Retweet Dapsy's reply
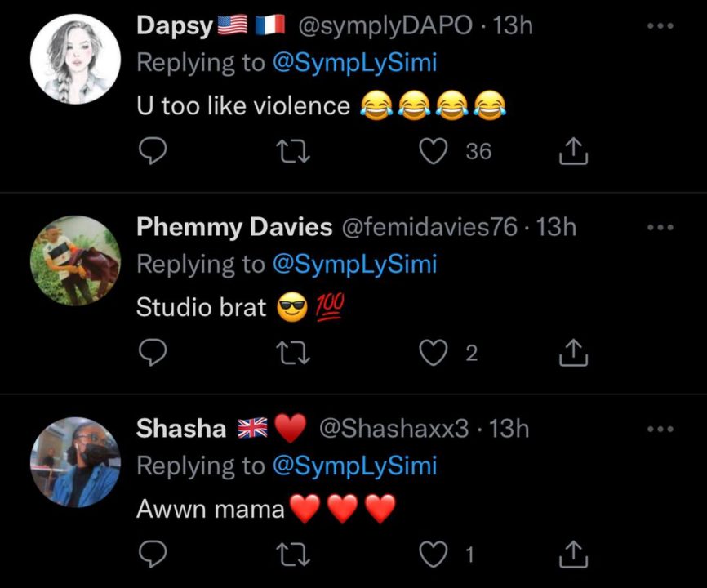Image resolution: width=707 pixels, height=588 pixels. pos(294,151)
